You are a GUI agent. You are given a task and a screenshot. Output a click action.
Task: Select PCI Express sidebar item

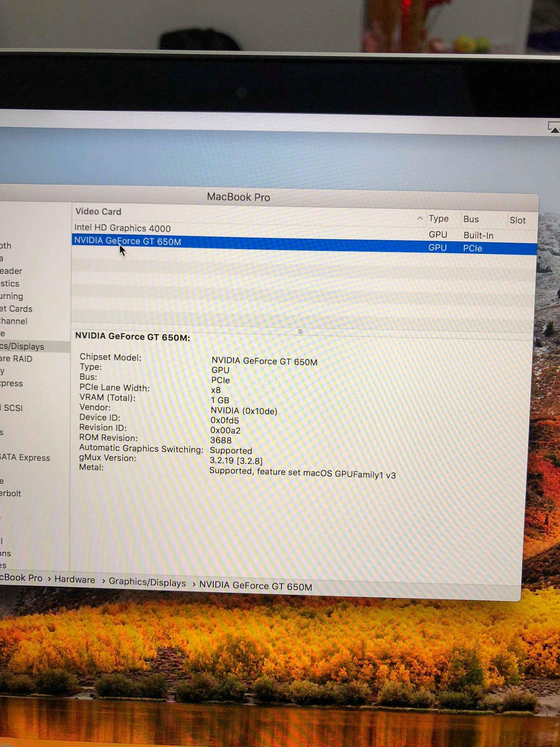[x=12, y=384]
